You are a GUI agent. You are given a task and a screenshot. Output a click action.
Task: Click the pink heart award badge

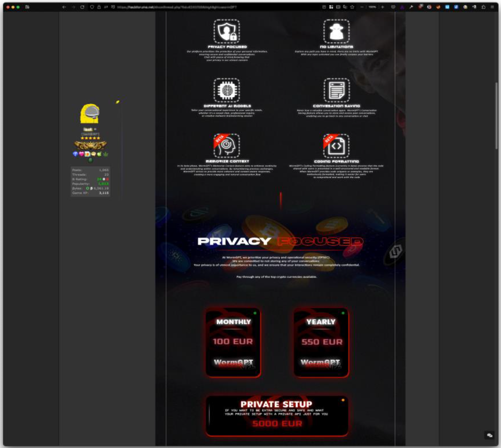81,154
